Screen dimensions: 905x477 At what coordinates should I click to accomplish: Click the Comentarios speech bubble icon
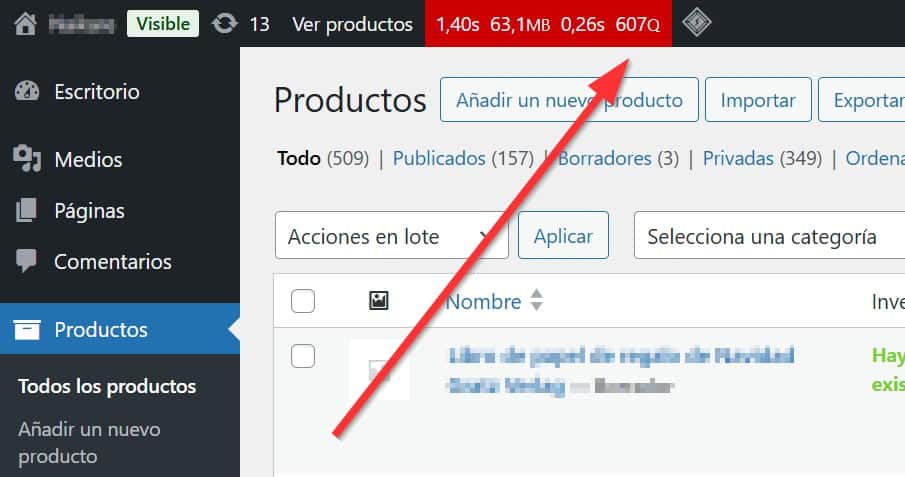pos(27,261)
